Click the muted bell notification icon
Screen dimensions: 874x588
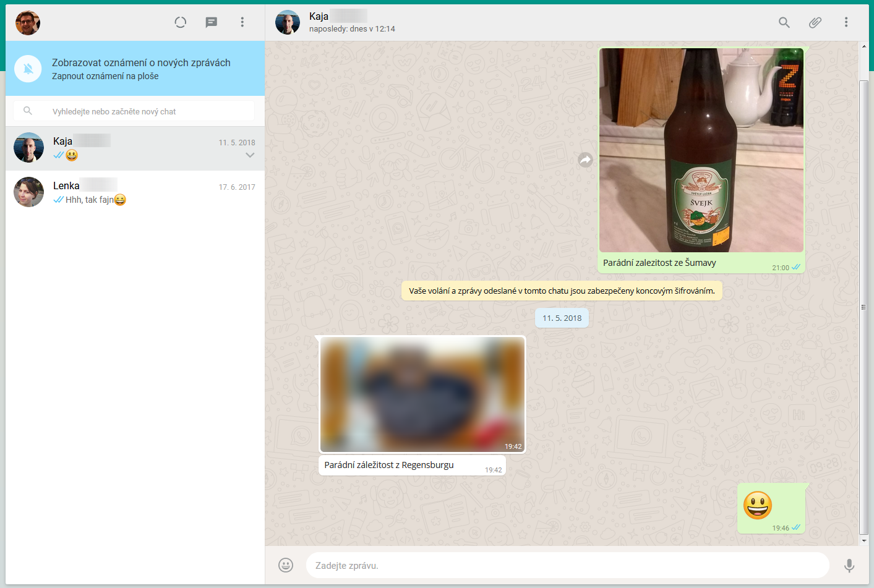[28, 69]
